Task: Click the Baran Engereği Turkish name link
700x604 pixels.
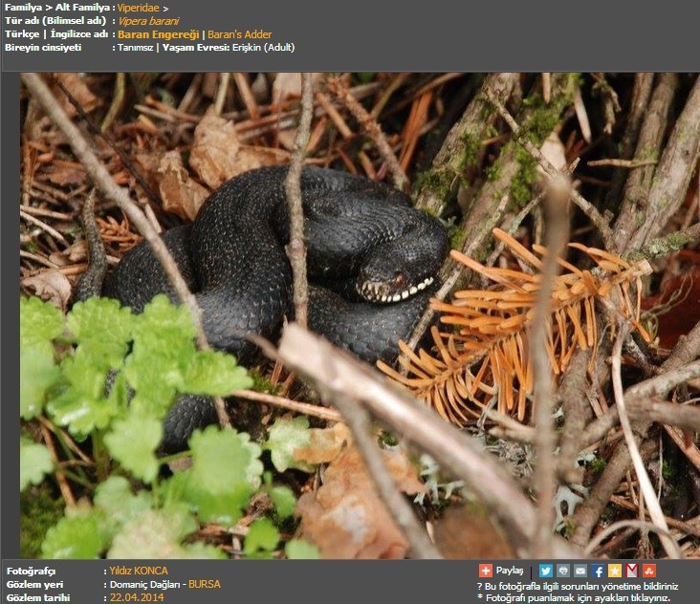Action: [x=158, y=34]
